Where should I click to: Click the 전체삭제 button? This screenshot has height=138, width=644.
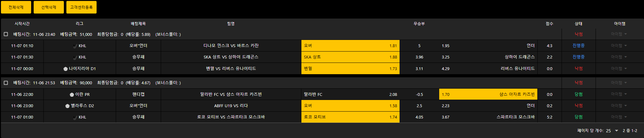16,7
